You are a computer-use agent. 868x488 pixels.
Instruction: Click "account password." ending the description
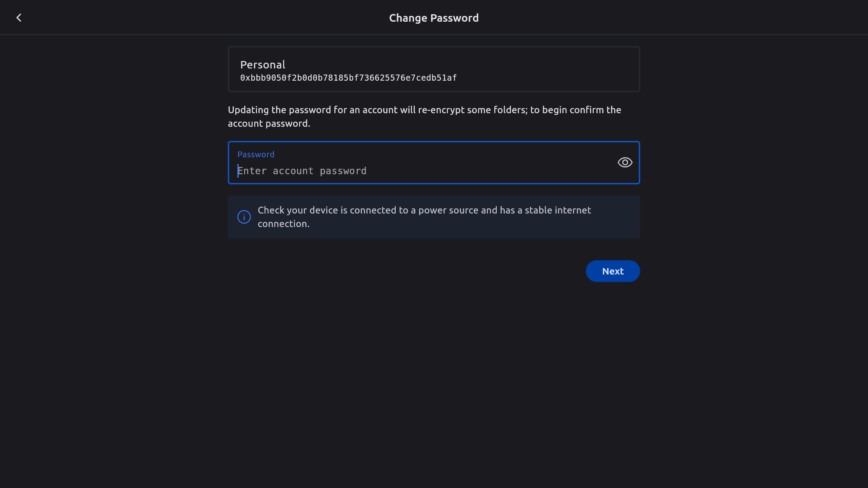(x=269, y=124)
